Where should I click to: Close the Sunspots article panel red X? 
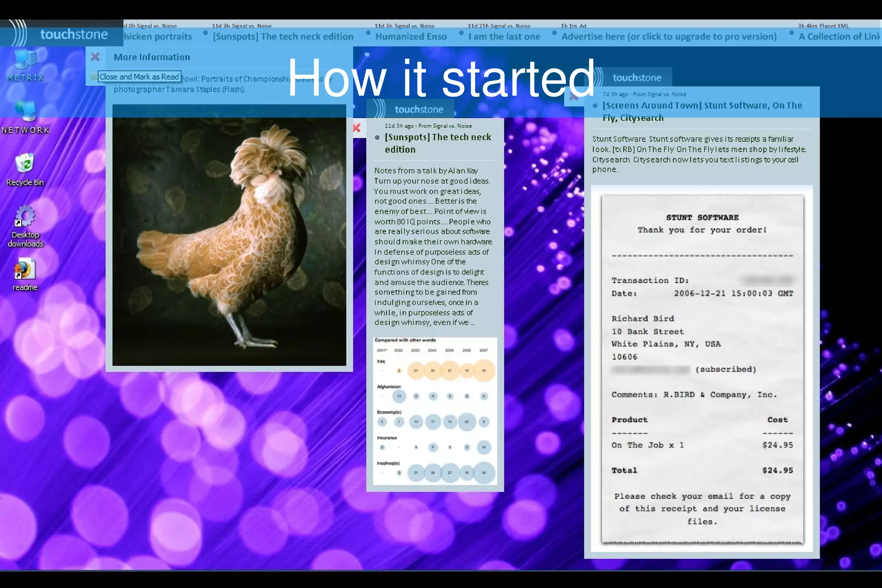pos(357,128)
